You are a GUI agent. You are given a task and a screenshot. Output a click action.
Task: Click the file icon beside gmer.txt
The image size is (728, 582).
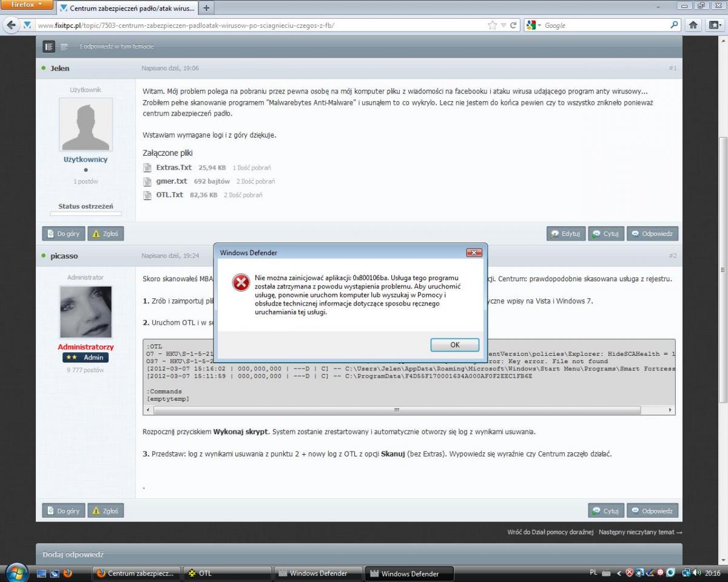click(x=147, y=181)
